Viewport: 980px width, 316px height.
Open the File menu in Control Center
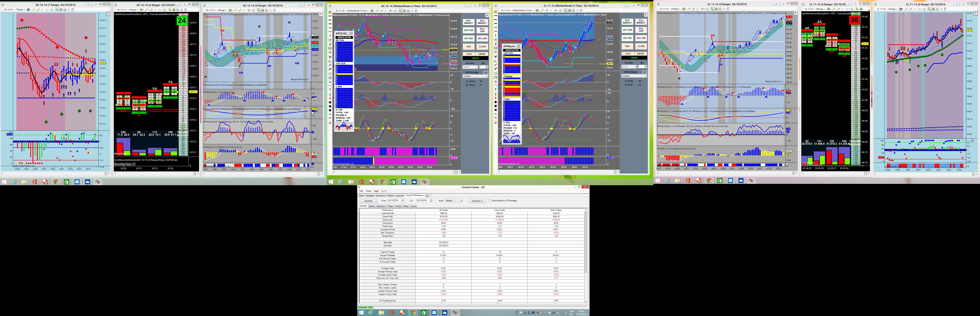pos(361,191)
